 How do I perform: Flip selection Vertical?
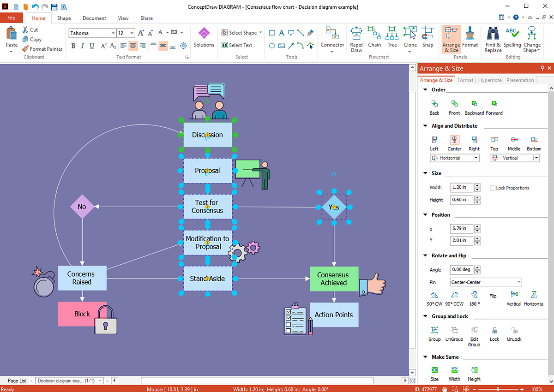(x=514, y=299)
